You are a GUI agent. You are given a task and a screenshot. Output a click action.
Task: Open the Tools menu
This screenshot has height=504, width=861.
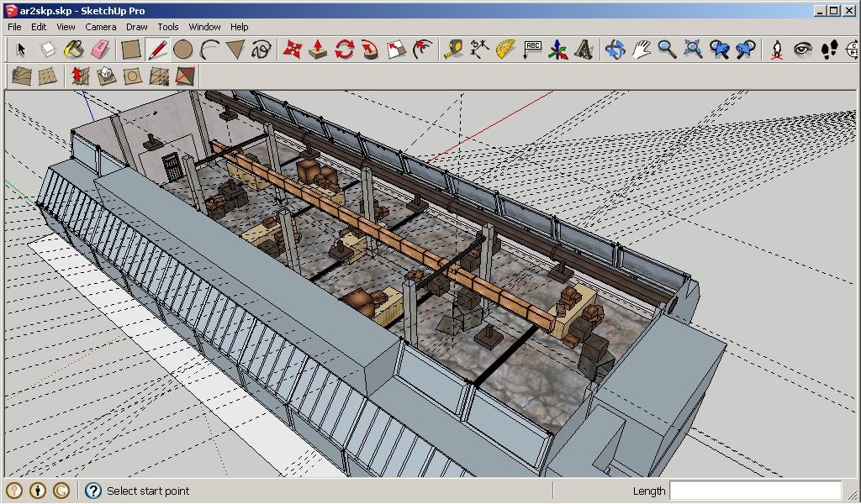(x=168, y=27)
